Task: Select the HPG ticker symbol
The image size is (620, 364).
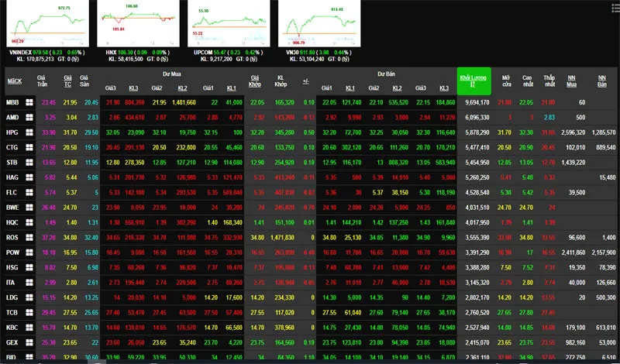Action: tap(12, 132)
